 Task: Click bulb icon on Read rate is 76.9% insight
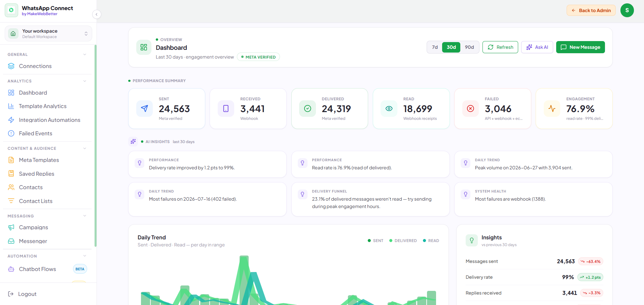302,163
